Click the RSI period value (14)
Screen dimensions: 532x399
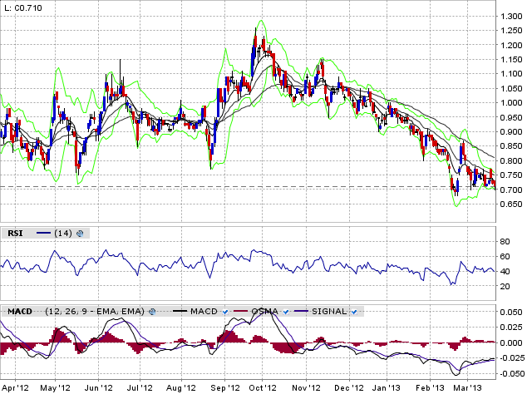63,234
